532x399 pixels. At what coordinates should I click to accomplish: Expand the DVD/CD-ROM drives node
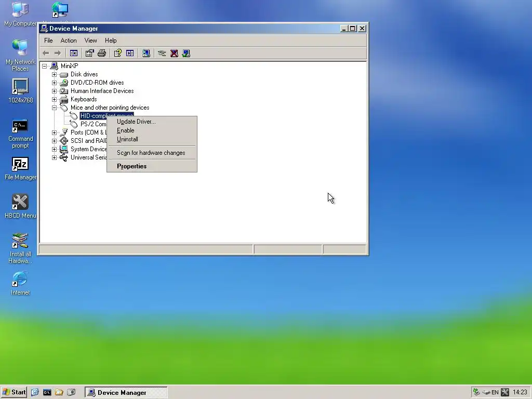tap(54, 83)
